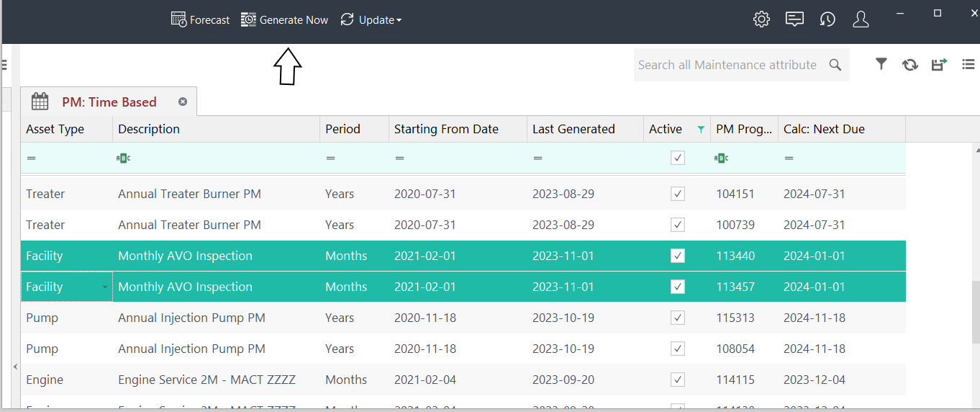Select the PM: Time Based tab
980x412 pixels.
tap(109, 102)
